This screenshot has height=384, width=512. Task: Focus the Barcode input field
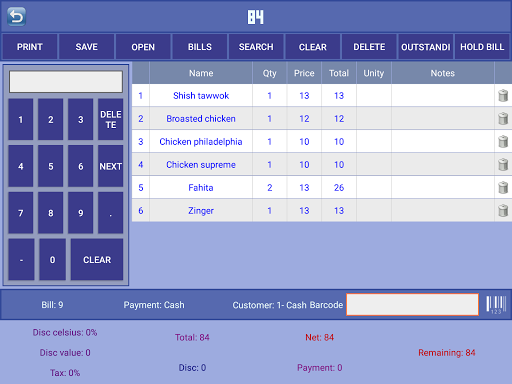413,305
